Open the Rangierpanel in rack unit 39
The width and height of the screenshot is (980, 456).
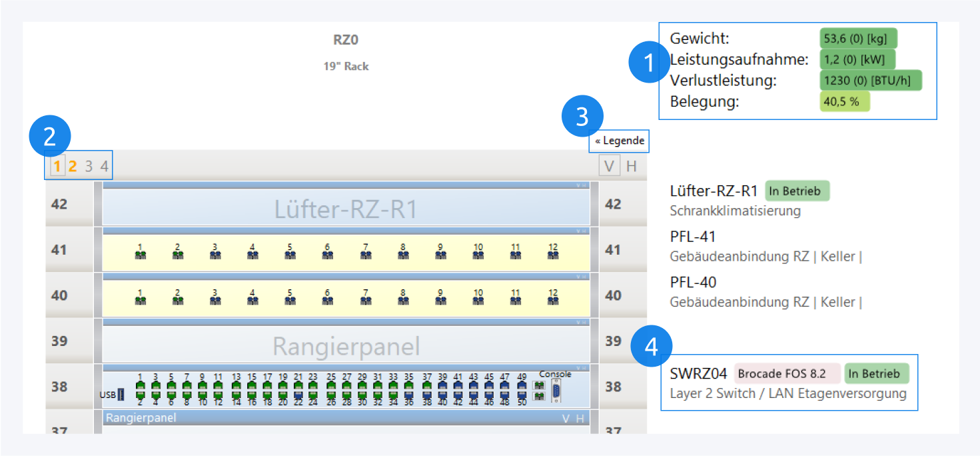(x=346, y=346)
